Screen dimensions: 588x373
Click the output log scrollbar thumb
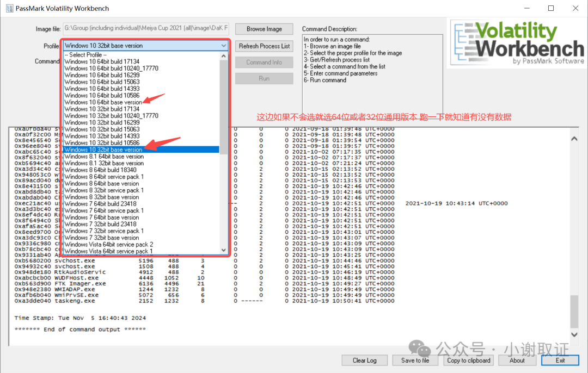574,312
